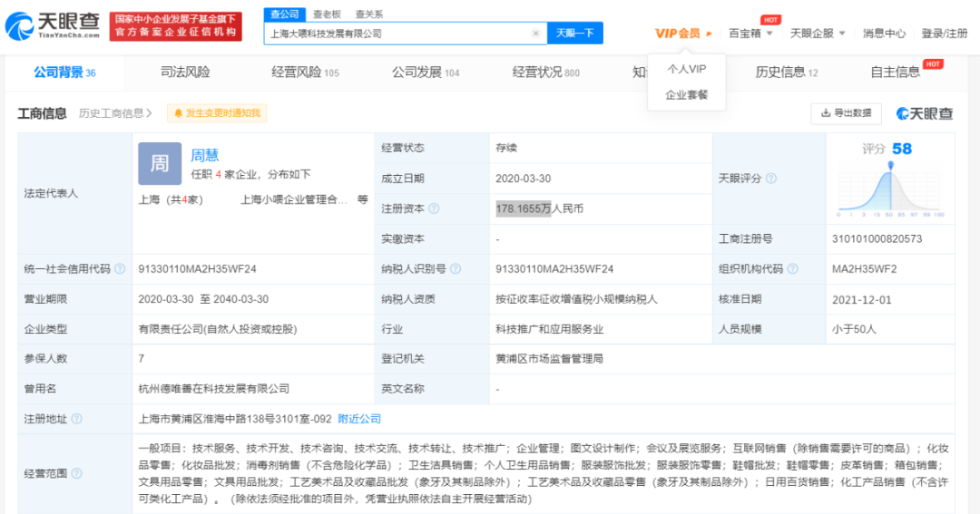Click the registered capital value 178.1655万人民币
The height and width of the screenshot is (514, 980).
click(539, 209)
